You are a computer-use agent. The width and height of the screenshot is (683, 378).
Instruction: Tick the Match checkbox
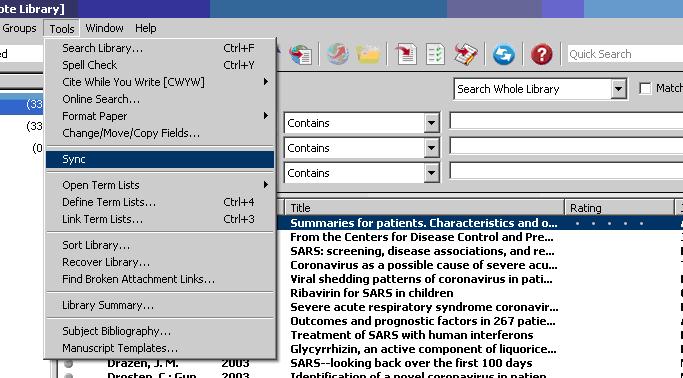(645, 88)
